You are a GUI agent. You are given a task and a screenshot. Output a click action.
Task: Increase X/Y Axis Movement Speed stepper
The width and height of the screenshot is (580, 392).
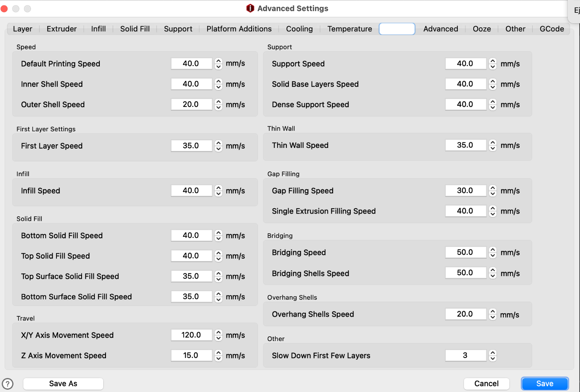(218, 333)
